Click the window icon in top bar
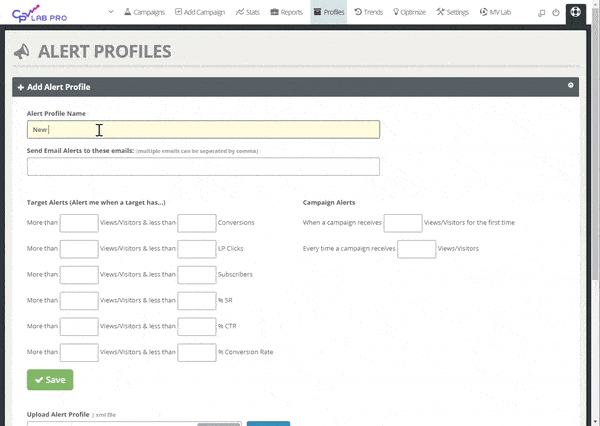The width and height of the screenshot is (600, 426). (540, 13)
